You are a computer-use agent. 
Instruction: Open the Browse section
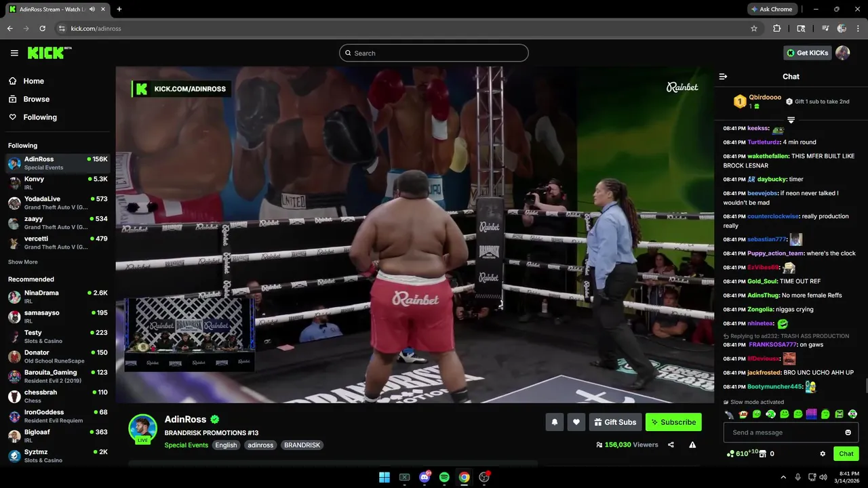[29, 99]
